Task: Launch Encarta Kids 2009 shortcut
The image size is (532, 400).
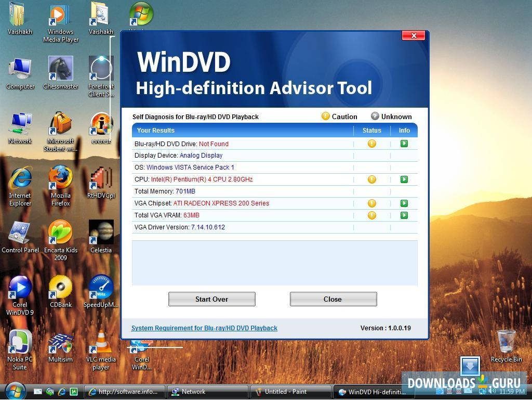Action: [x=61, y=241]
